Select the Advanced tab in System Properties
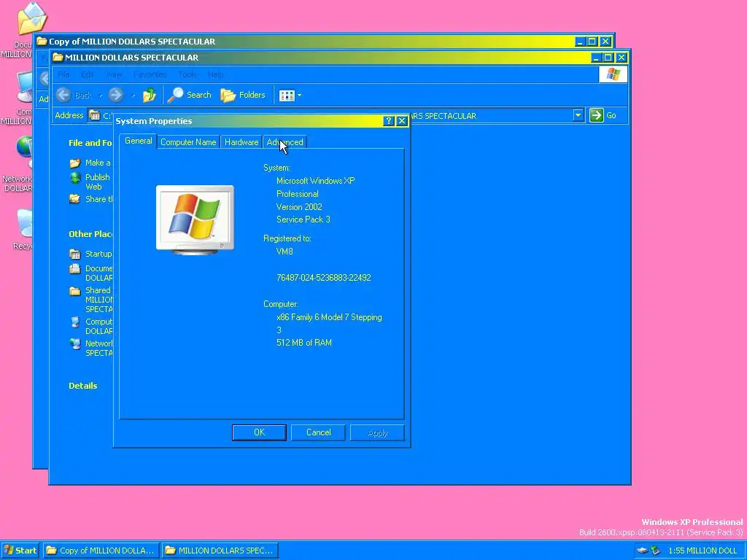 point(285,142)
